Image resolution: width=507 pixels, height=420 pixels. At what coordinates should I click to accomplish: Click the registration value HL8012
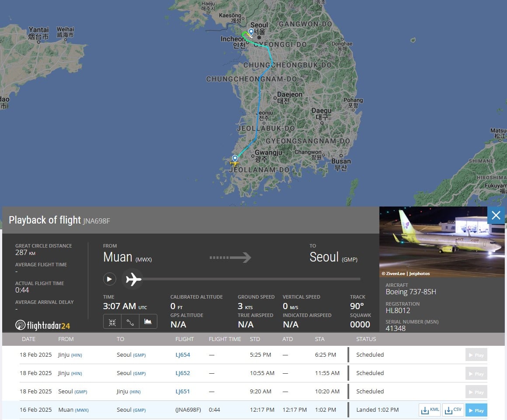(x=398, y=310)
